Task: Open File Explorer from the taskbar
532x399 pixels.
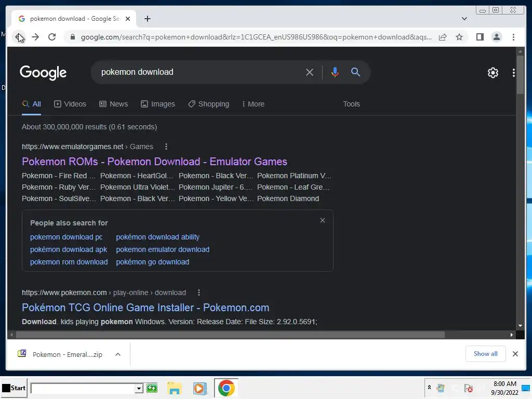Action: point(175,388)
